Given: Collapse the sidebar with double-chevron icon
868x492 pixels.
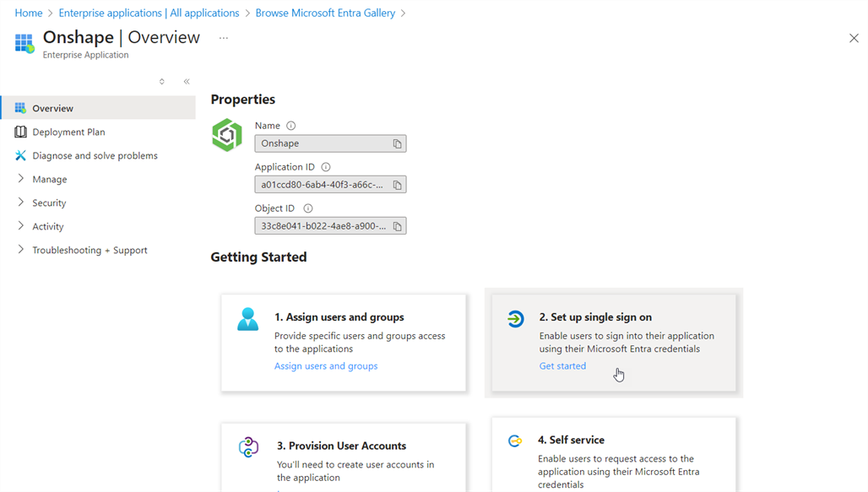Looking at the screenshot, I should tap(187, 82).
